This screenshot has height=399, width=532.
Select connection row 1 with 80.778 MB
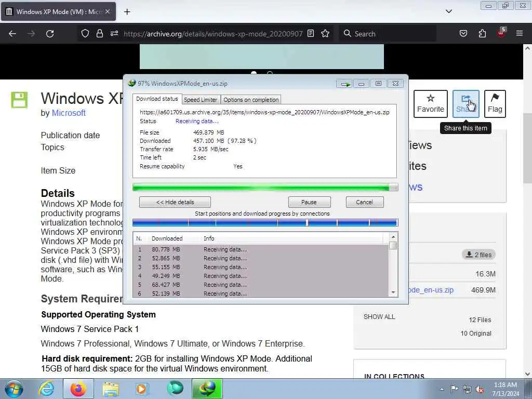point(261,249)
